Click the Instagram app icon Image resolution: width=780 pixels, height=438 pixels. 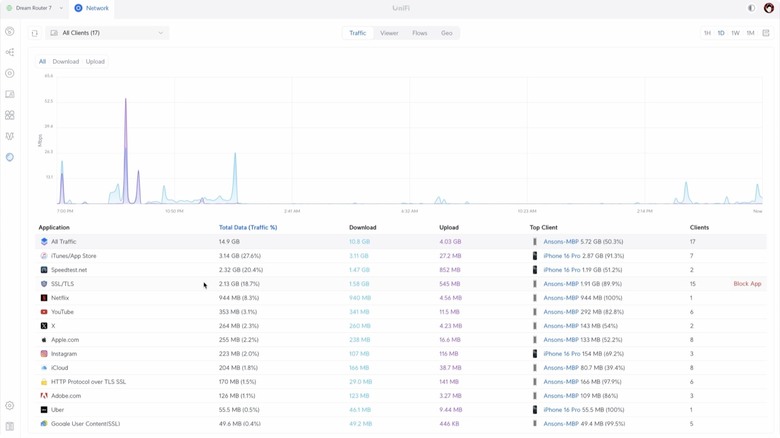(x=44, y=353)
